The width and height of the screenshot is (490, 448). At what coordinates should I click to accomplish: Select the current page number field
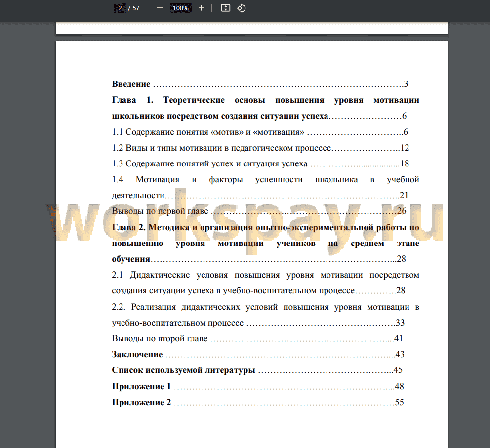pyautogui.click(x=120, y=8)
